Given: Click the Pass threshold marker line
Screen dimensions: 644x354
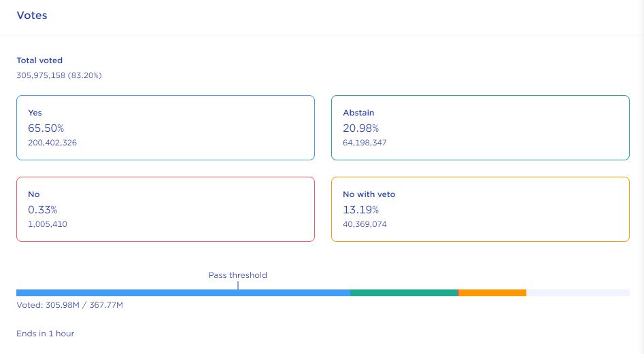Looking at the screenshot, I should pyautogui.click(x=238, y=285).
